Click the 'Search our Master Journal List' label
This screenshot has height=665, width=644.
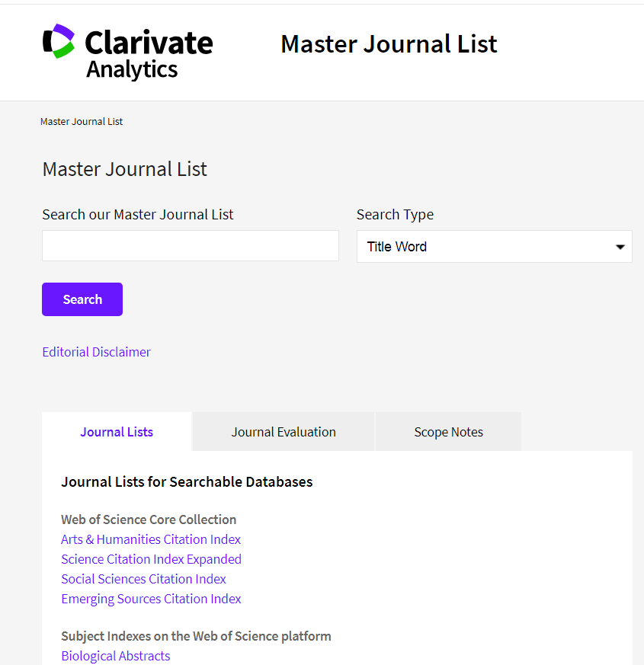click(x=138, y=215)
